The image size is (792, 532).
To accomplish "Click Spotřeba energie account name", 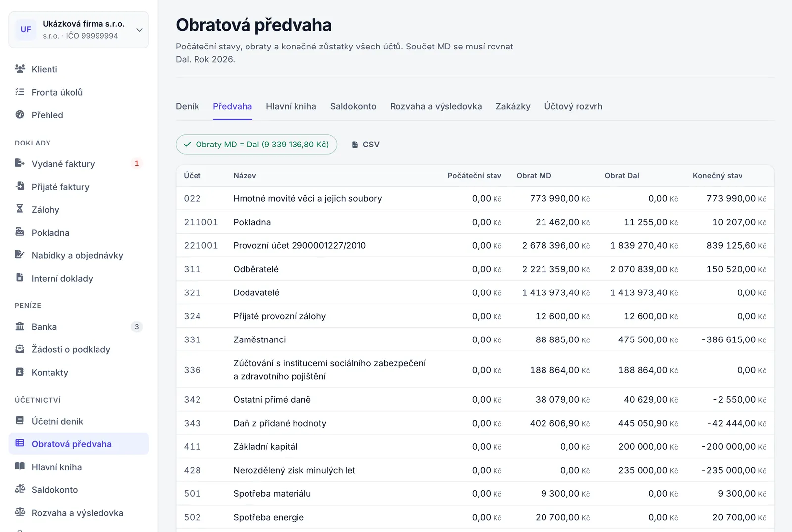I will tap(269, 517).
